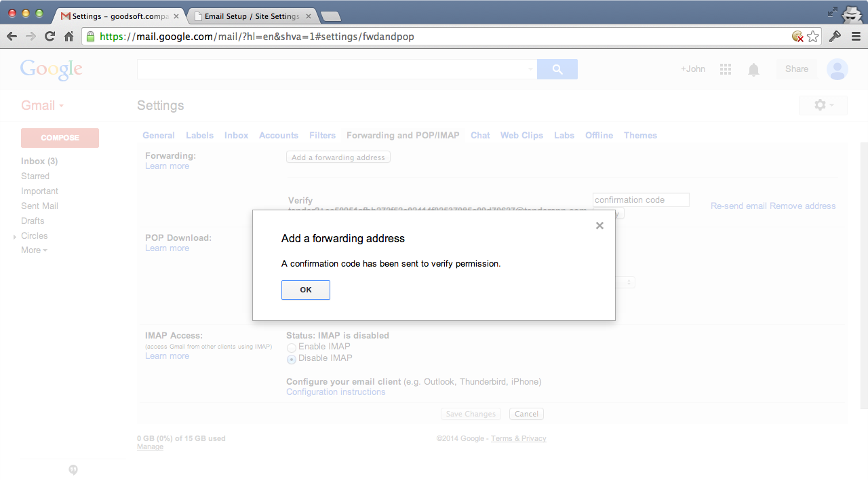Open the Configuration instructions link
Viewport: 868px width, 481px height.
coord(336,391)
